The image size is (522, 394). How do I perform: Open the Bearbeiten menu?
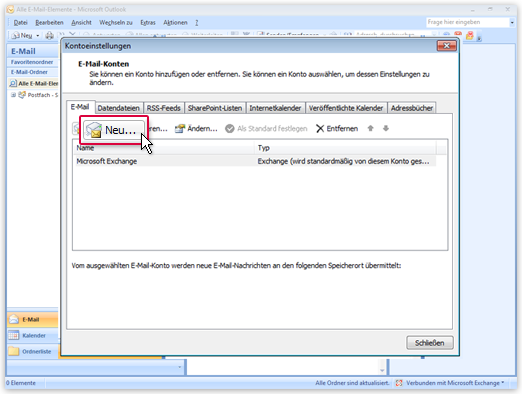pos(49,22)
